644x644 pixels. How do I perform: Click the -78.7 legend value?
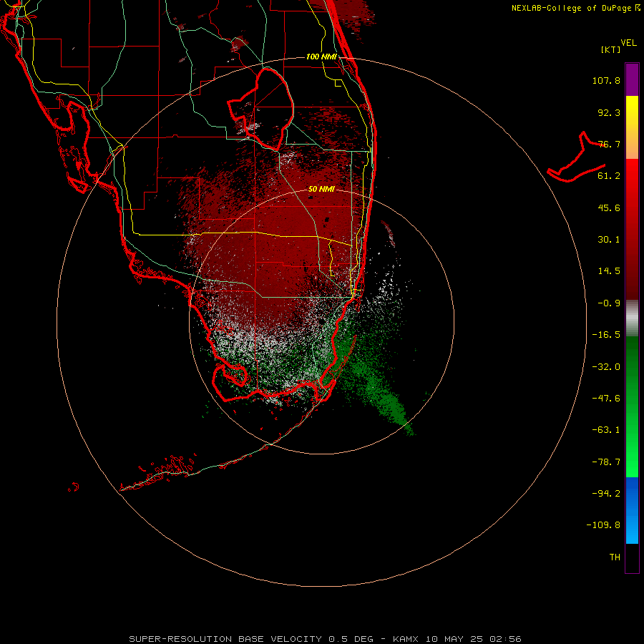point(606,462)
